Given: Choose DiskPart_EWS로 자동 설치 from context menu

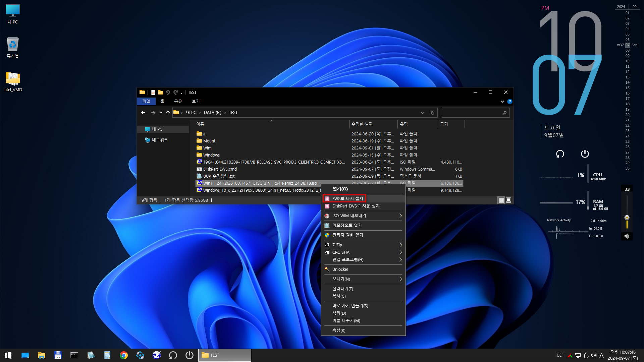Looking at the screenshot, I should [x=363, y=206].
